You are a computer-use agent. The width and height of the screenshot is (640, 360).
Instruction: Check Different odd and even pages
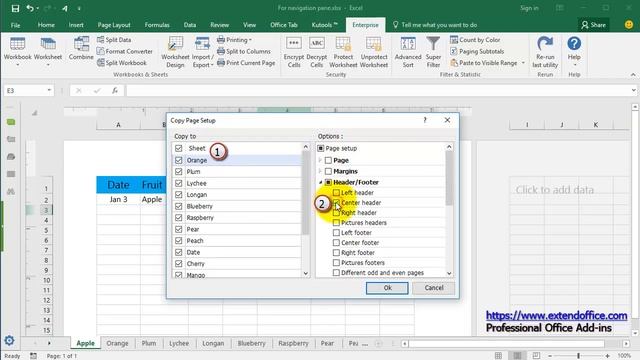click(x=336, y=273)
